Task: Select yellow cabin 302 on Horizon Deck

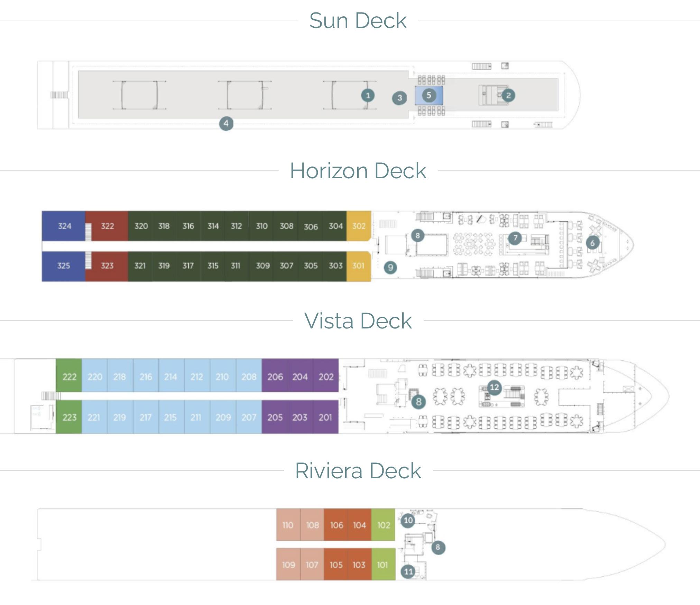Action: (359, 226)
